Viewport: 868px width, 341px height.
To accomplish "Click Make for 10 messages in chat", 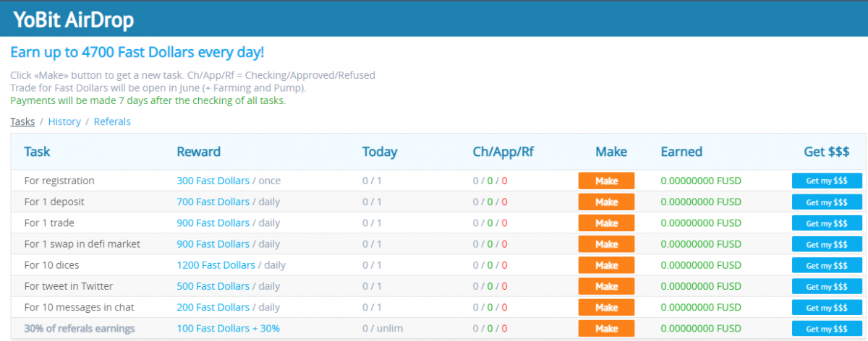I will pos(606,307).
